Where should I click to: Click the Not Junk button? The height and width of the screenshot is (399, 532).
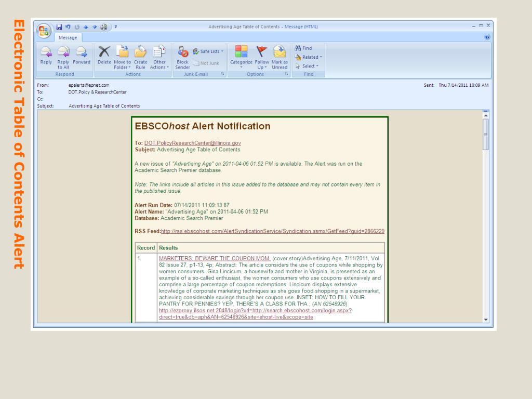pyautogui.click(x=206, y=63)
